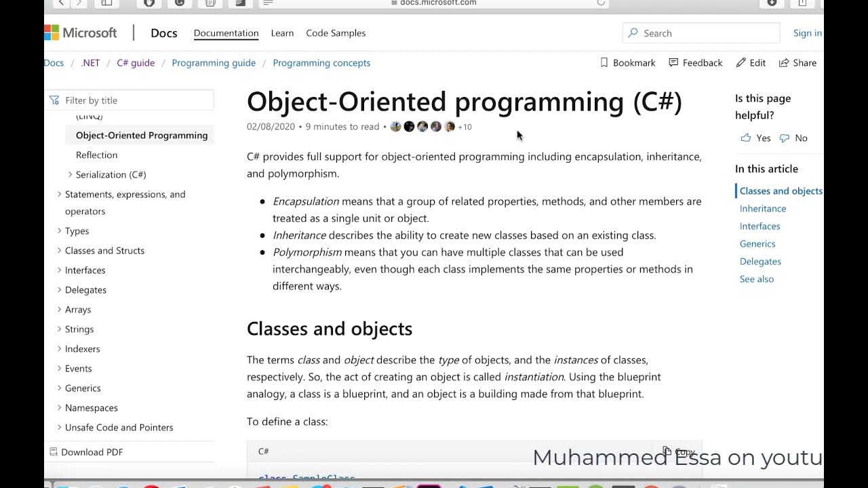
Task: Edit this page via the pencil icon
Action: (751, 62)
